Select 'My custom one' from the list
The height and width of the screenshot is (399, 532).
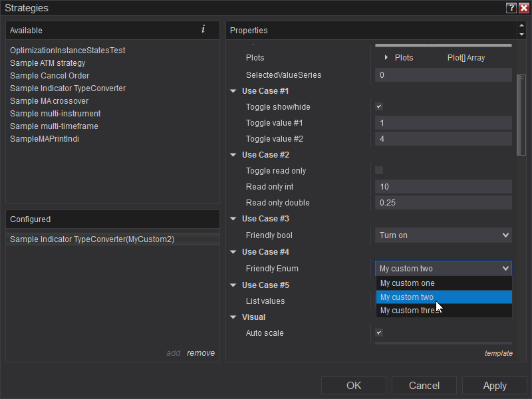444,283
